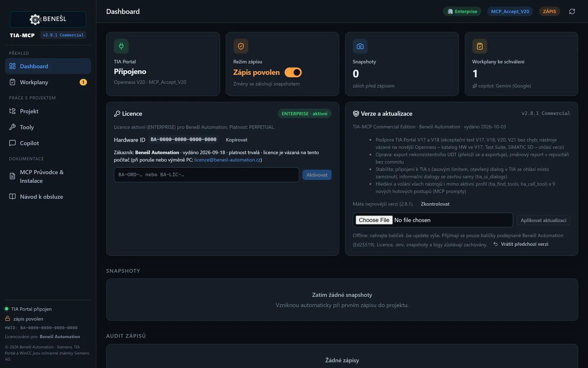This screenshot has height=368, width=588.
Task: Open Návod k obsluze documentation
Action: coord(48,197)
